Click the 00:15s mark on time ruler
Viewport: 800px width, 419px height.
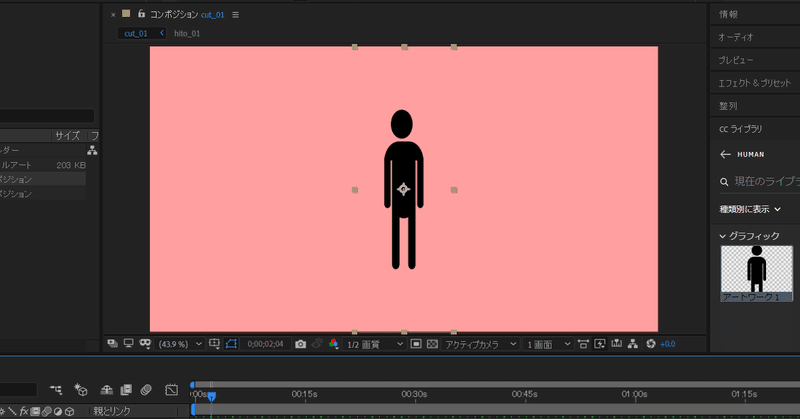(x=305, y=394)
